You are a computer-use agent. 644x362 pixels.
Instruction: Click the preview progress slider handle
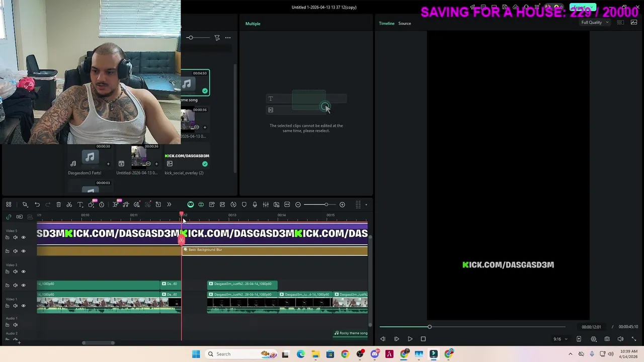pos(430,327)
